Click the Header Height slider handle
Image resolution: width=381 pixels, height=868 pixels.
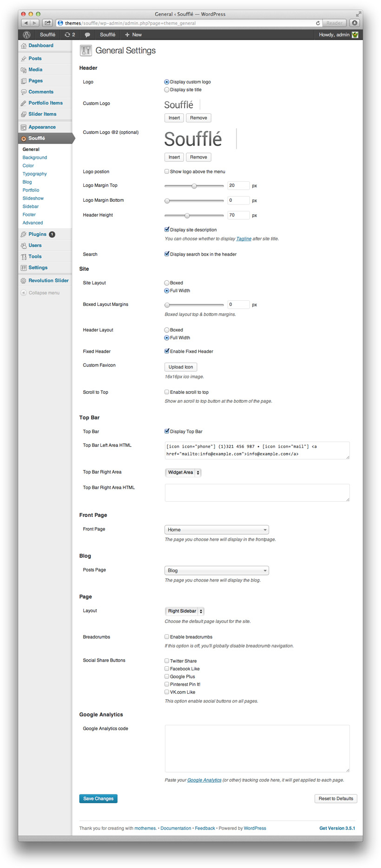(x=187, y=215)
